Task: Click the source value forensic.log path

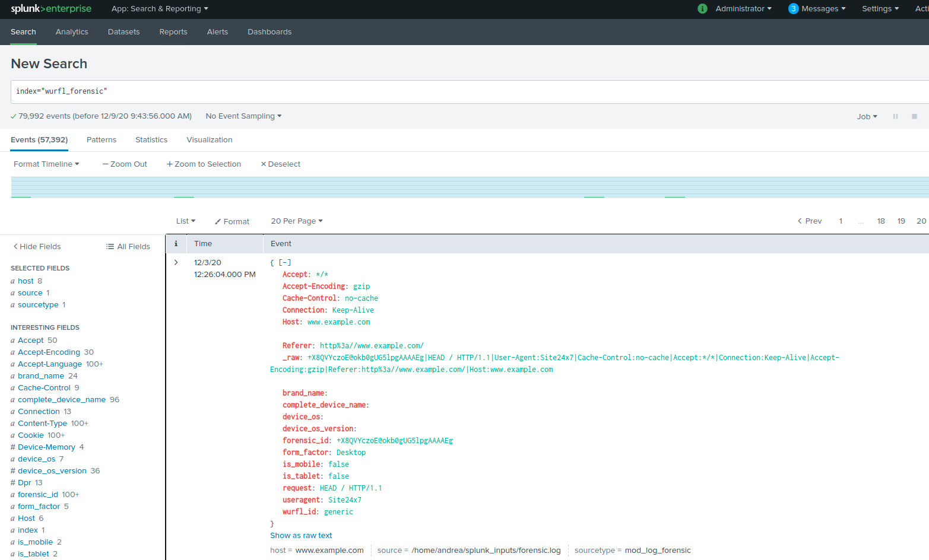Action: point(486,551)
